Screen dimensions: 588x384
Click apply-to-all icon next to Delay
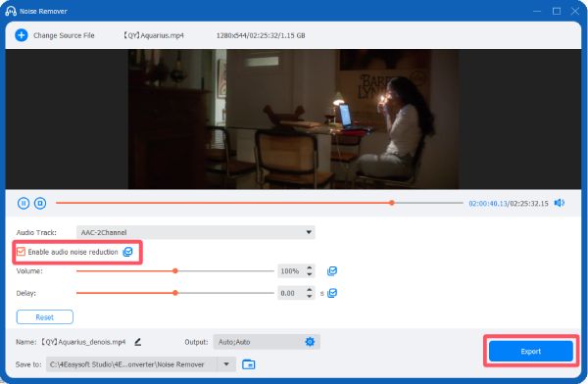[x=332, y=293]
